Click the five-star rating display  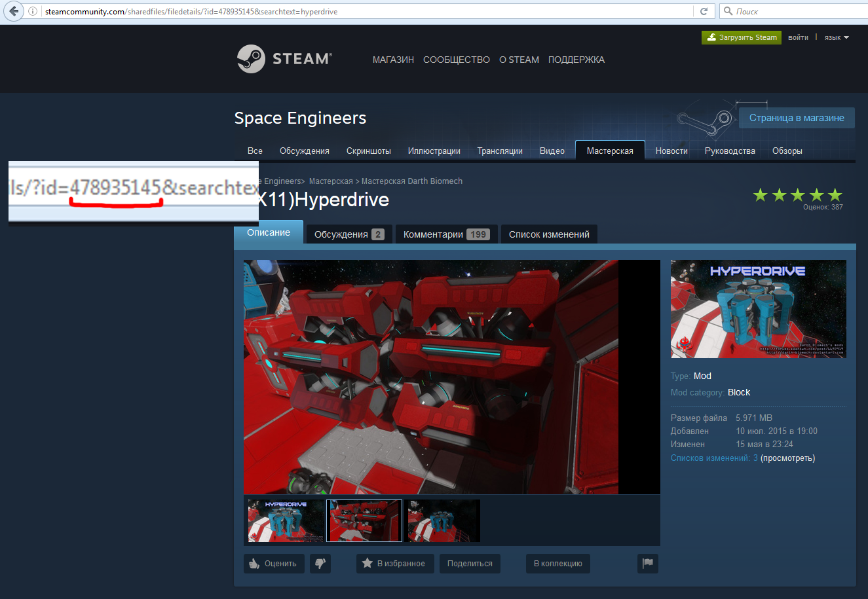click(x=797, y=194)
